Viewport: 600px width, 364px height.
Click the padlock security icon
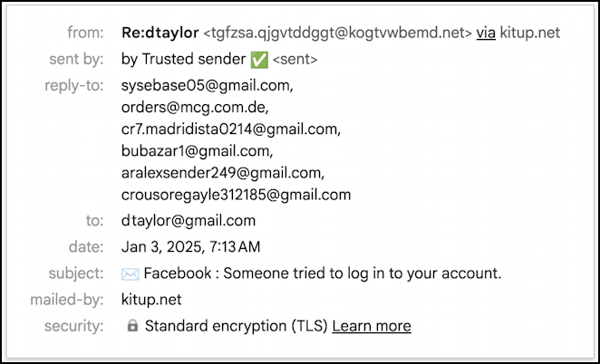(132, 326)
